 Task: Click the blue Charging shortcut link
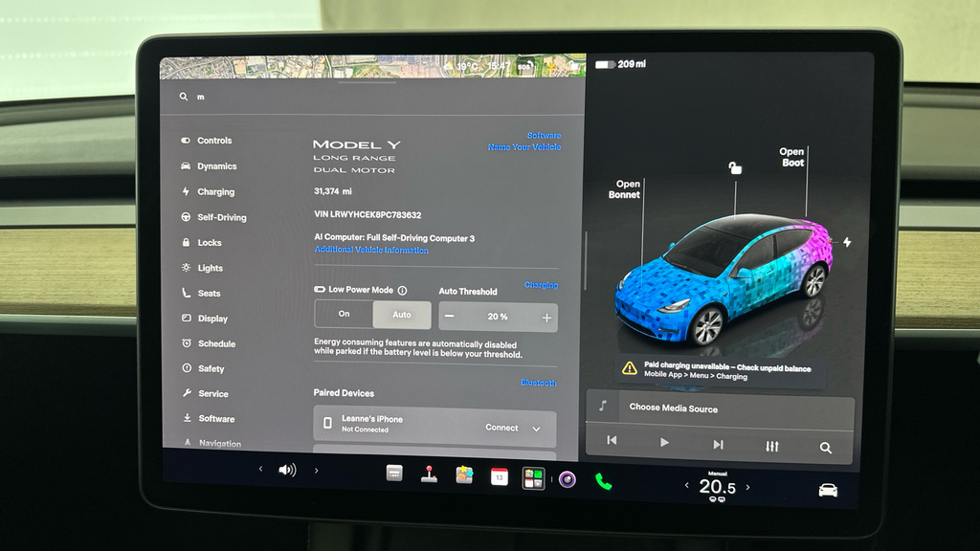[x=542, y=285]
